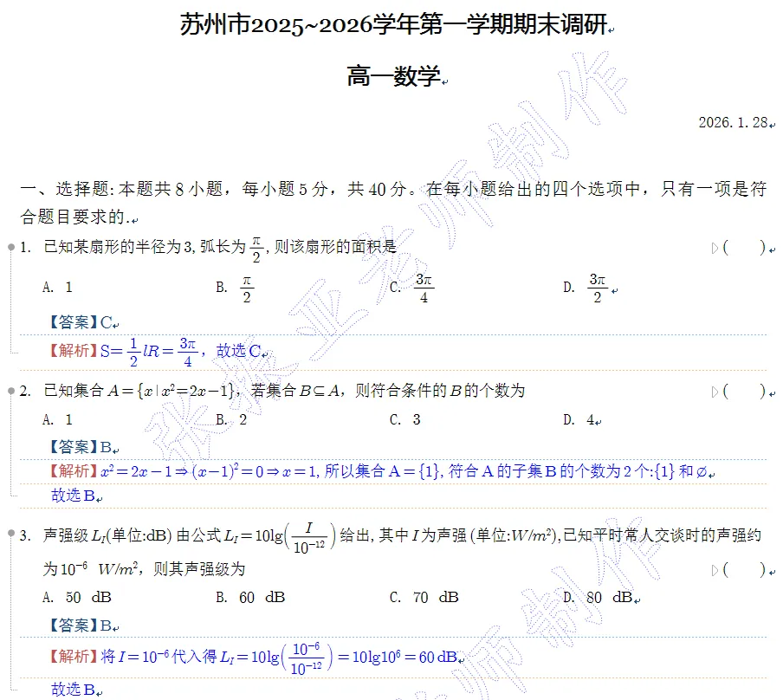Select option A. 50 dB
This screenshot has height=700, width=783.
77,598
